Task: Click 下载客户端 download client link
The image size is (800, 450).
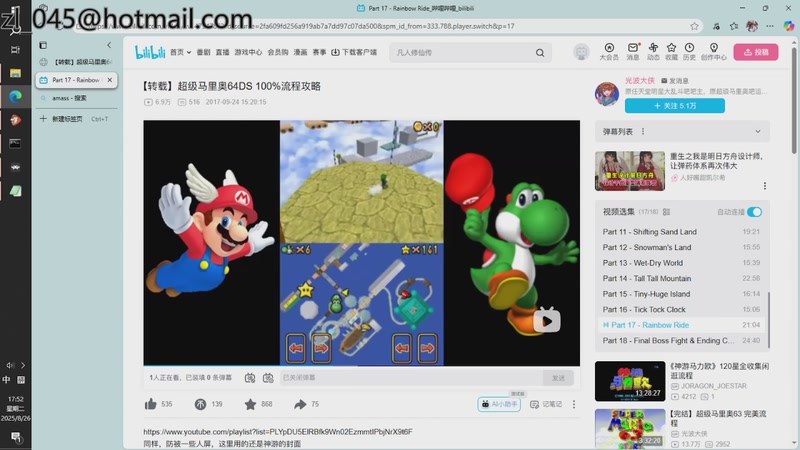Action: coord(354,52)
